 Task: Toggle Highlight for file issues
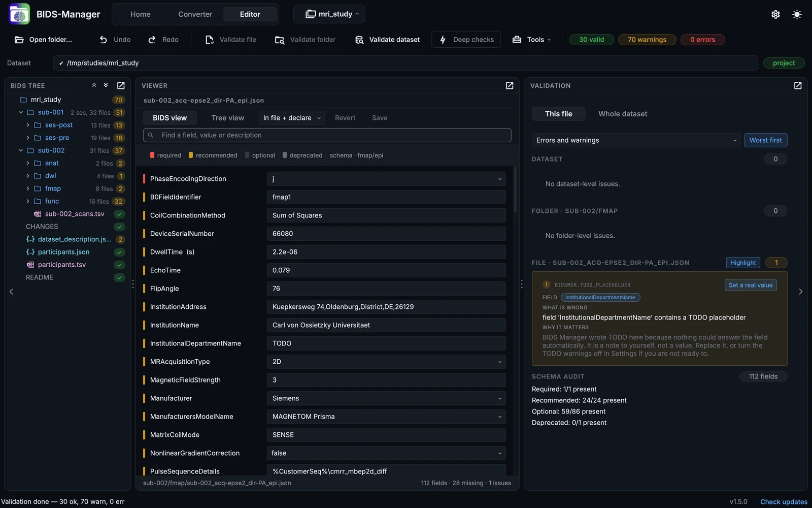click(x=743, y=263)
